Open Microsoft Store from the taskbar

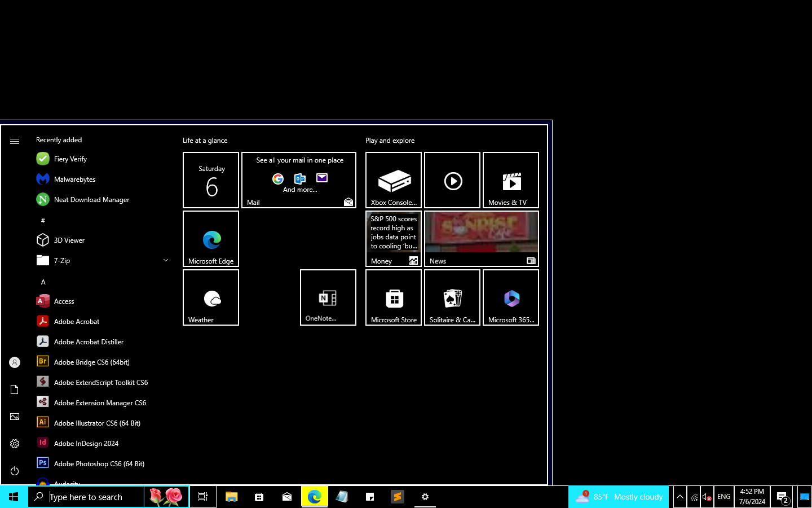(x=259, y=497)
